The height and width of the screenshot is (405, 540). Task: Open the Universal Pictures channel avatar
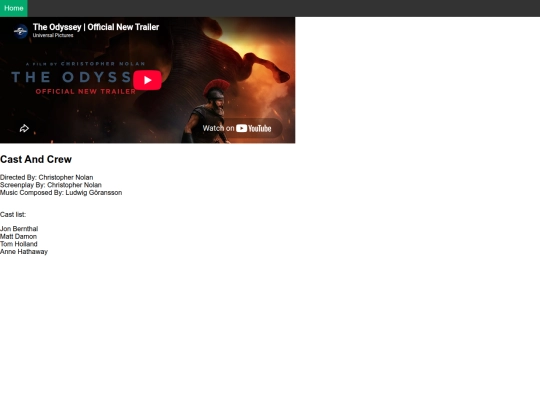[21, 31]
